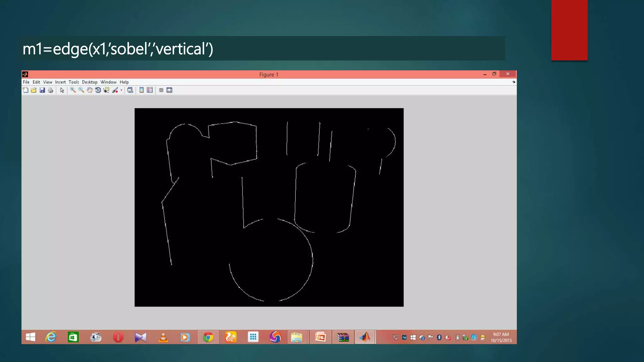Viewport: 644px width, 362px height.
Task: Click Insert Legend toolbar button
Action: point(150,90)
